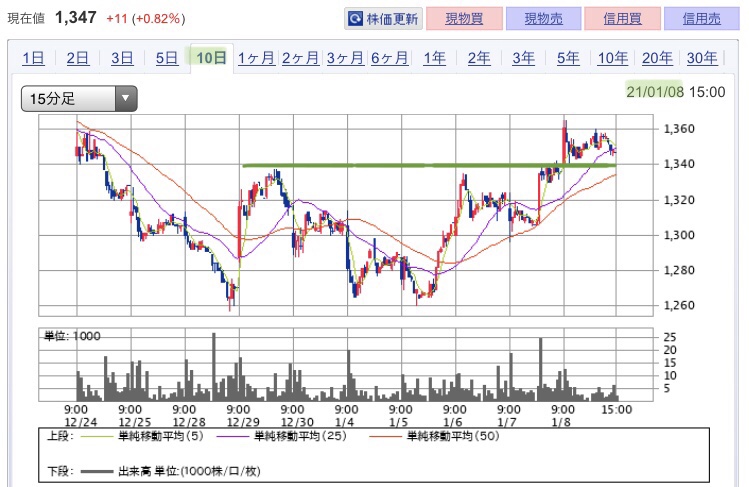Click the 12/29 date axis label

(243, 422)
